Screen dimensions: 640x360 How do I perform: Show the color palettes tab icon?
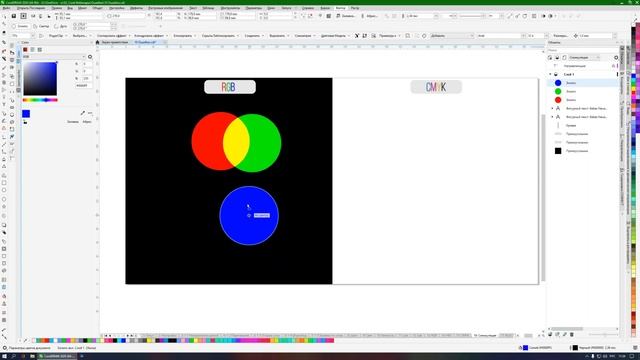(x=40, y=49)
